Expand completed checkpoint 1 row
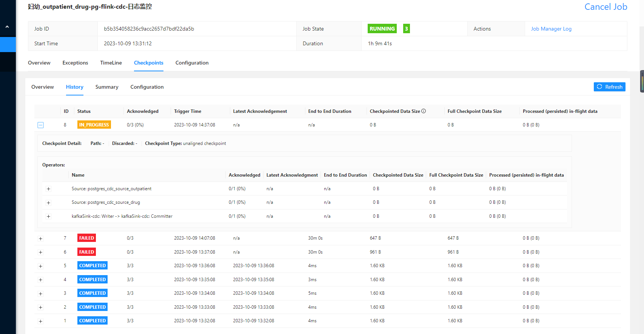644x334 pixels. point(41,321)
